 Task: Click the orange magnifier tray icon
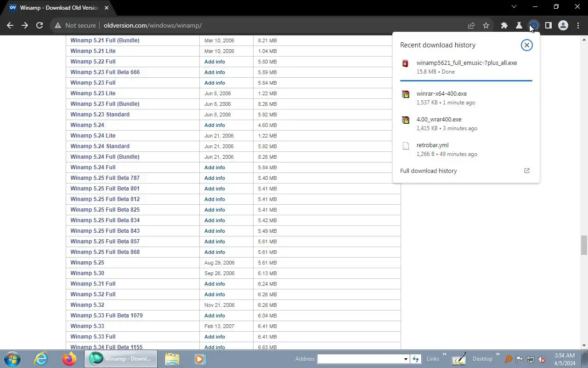(509, 359)
